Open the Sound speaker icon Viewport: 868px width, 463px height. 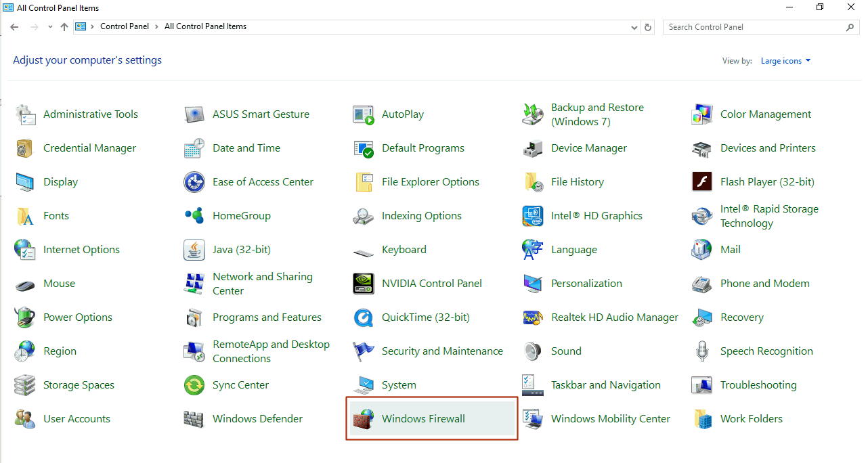(533, 351)
